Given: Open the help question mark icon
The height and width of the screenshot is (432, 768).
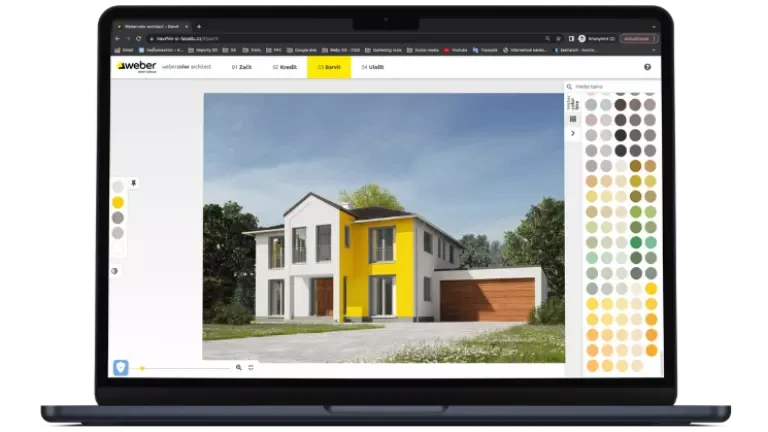Looking at the screenshot, I should [x=647, y=67].
